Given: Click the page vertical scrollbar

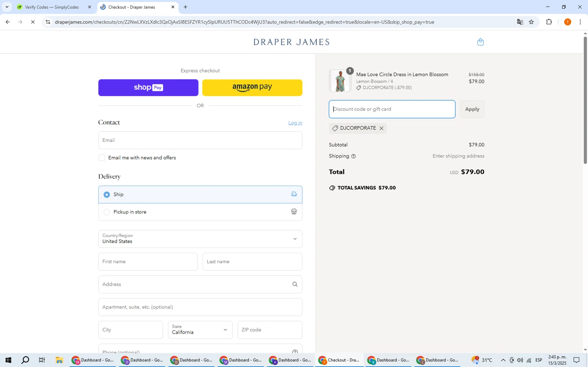Looking at the screenshot, I should (585, 100).
